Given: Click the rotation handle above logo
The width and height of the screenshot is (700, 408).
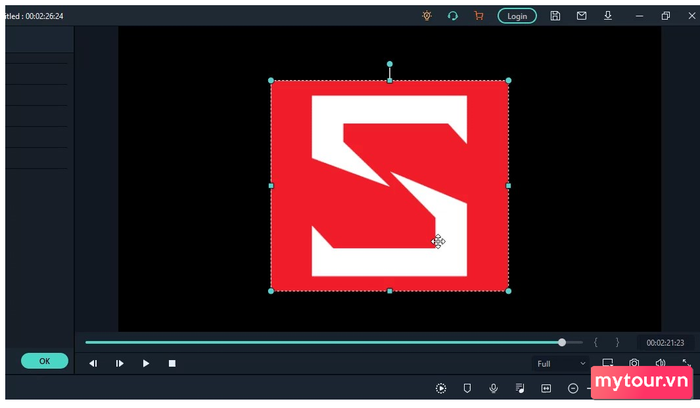Looking at the screenshot, I should point(390,64).
